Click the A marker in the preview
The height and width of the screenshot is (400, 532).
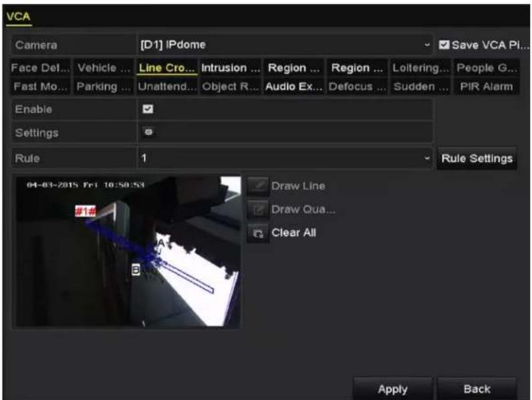pyautogui.click(x=161, y=242)
